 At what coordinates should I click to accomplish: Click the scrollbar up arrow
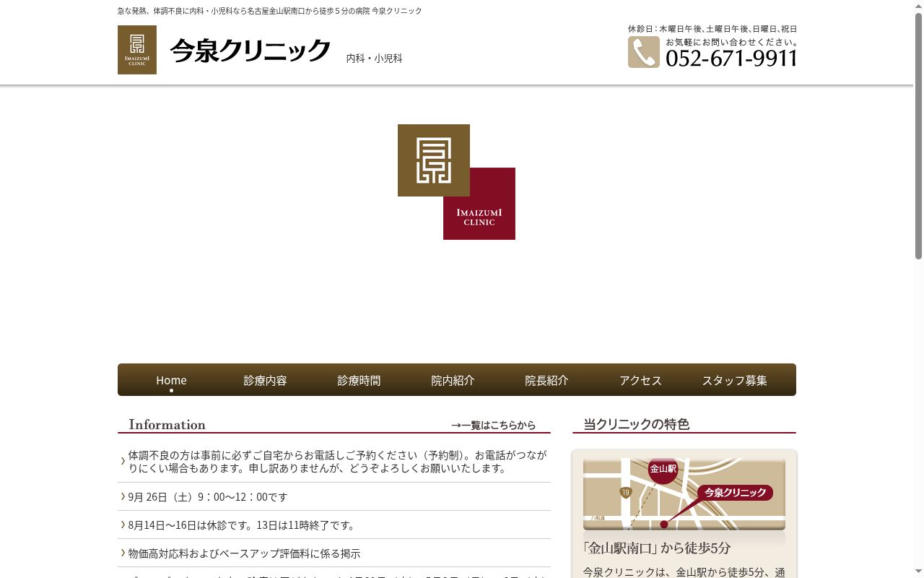point(918,6)
